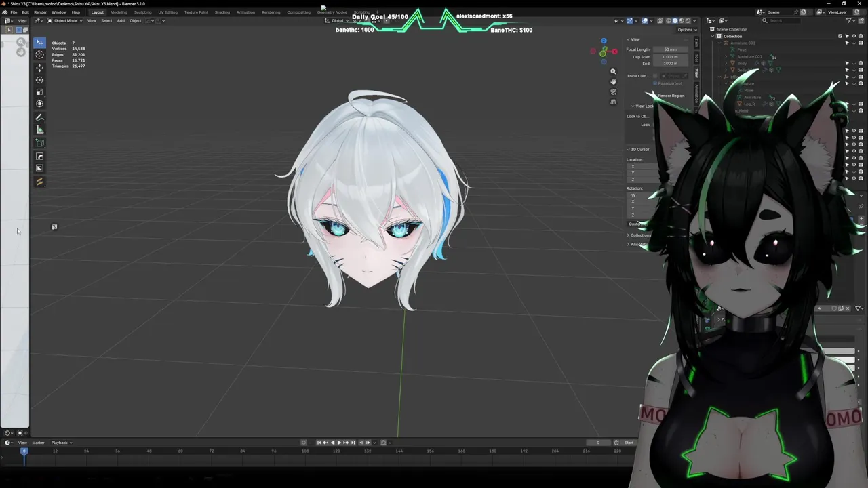Select the 3D Cursor tool
This screenshot has width=868, height=488.
pyautogui.click(x=39, y=54)
